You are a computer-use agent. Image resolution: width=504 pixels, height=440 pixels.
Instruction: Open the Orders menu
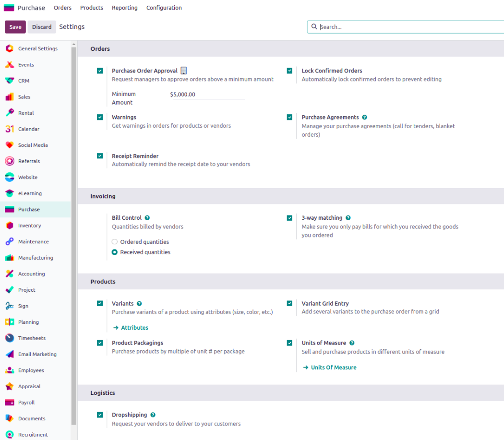[62, 8]
